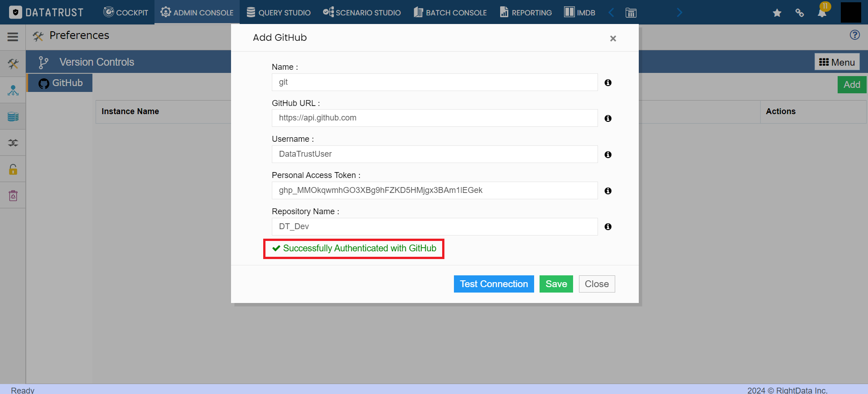This screenshot has width=868, height=394.
Task: Open the help question mark icon
Action: [855, 35]
